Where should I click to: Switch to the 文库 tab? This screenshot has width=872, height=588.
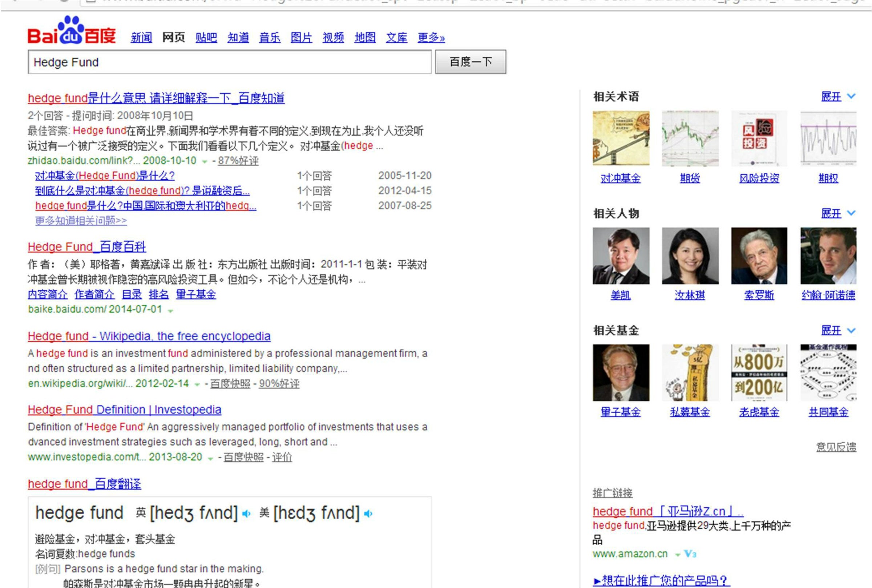point(397,37)
